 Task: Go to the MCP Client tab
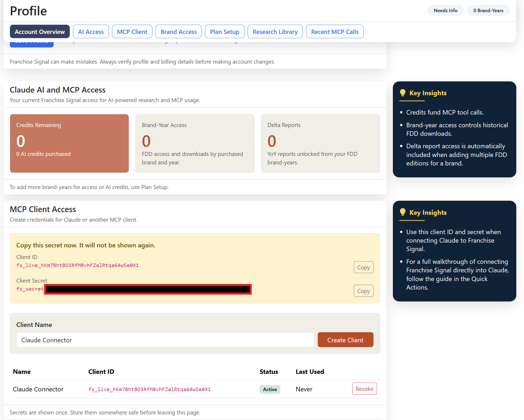(x=132, y=32)
